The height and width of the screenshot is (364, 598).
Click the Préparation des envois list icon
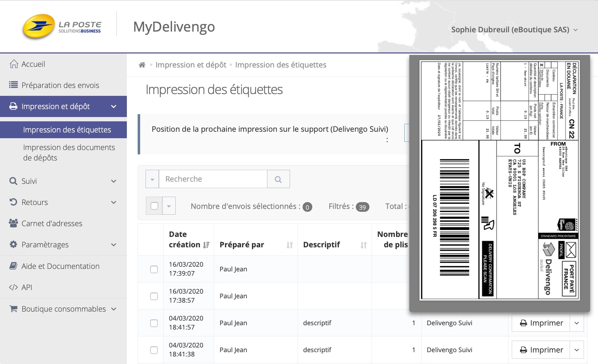[x=13, y=85]
